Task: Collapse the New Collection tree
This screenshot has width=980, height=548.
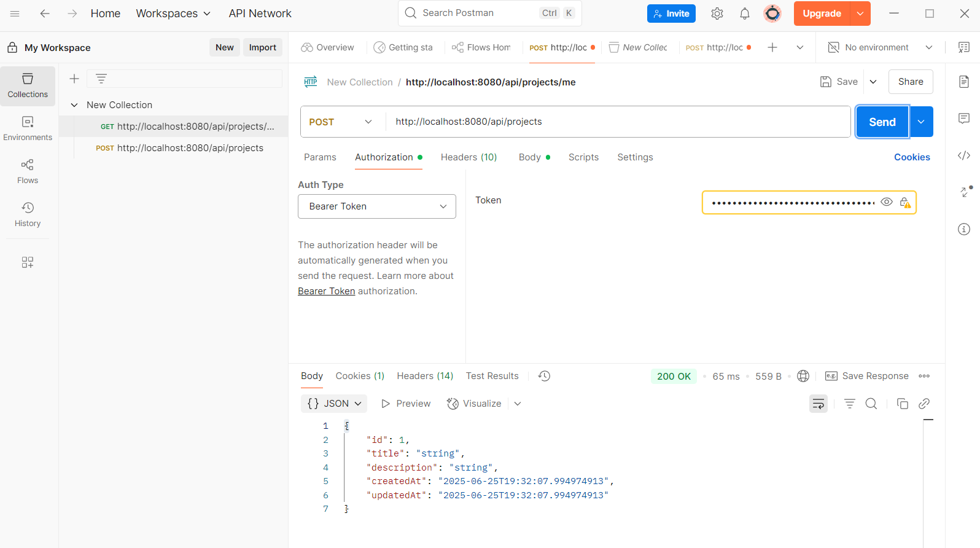Action: (74, 105)
